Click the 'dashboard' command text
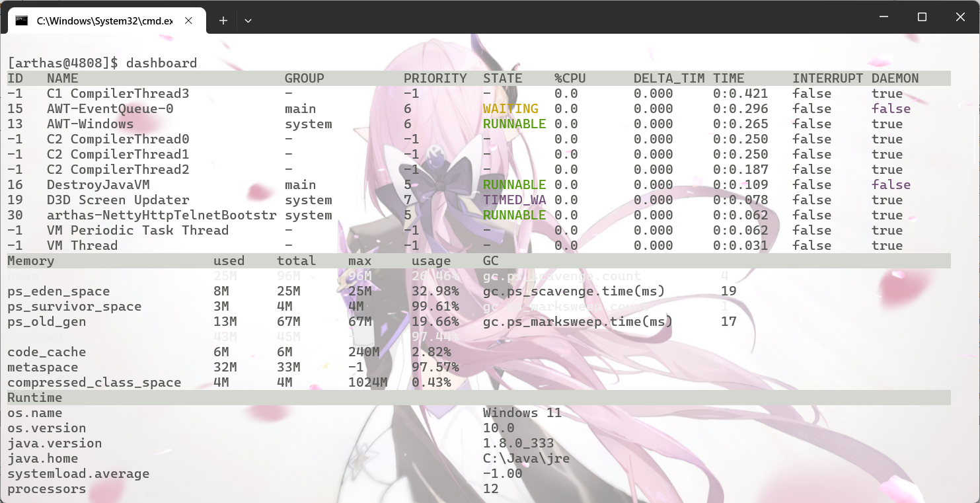This screenshot has width=980, height=503. point(162,63)
